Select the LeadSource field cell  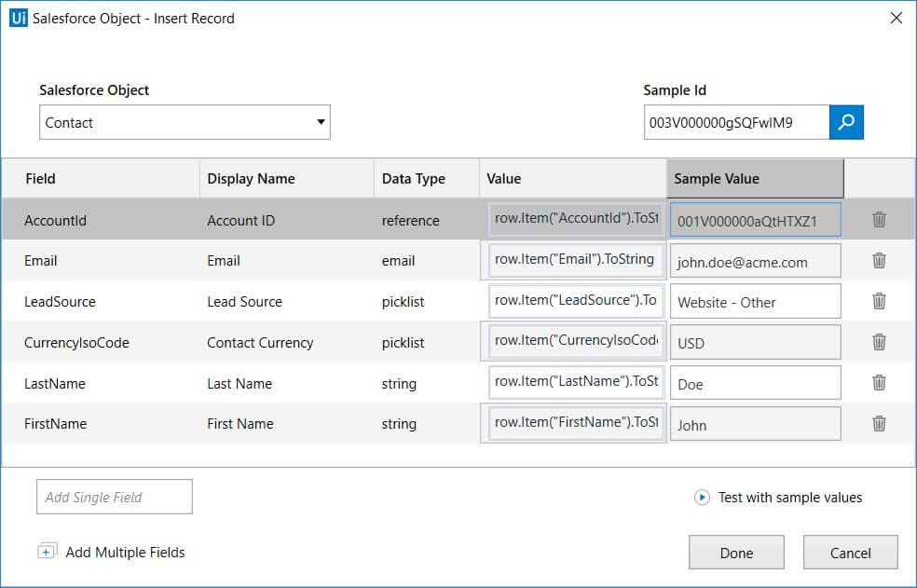coord(60,302)
